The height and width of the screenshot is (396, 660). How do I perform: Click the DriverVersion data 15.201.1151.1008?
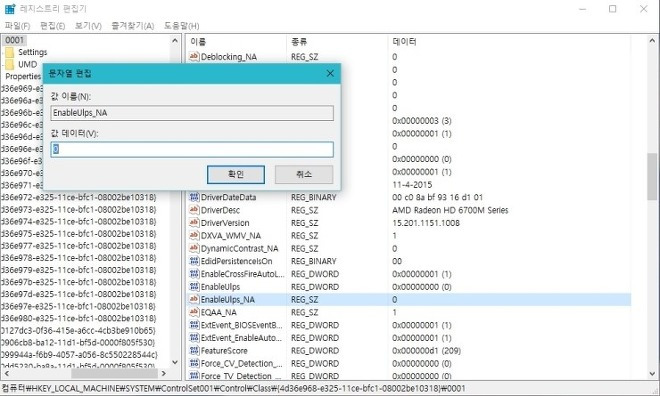[426, 223]
